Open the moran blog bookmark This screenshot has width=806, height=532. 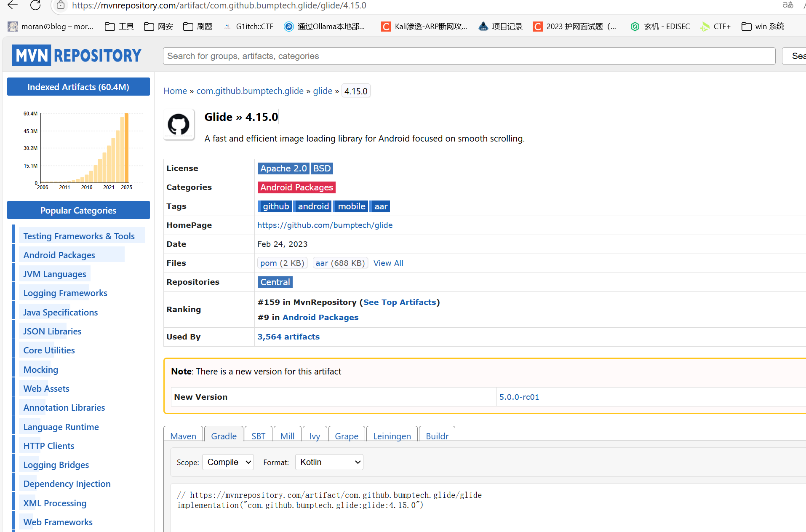(50, 27)
